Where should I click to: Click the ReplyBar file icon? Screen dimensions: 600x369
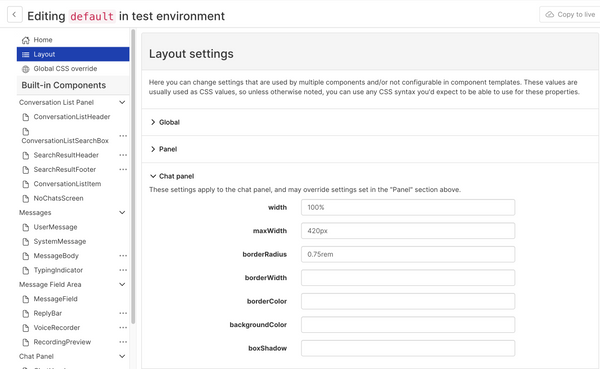26,313
